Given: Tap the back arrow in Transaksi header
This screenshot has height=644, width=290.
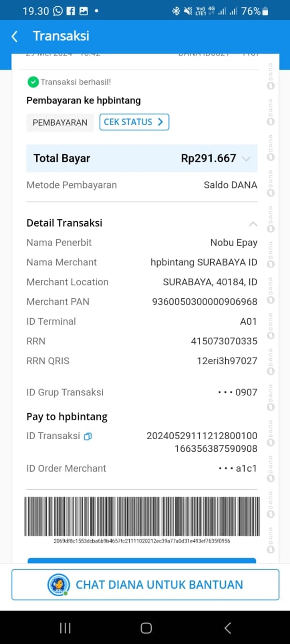Looking at the screenshot, I should click(14, 36).
